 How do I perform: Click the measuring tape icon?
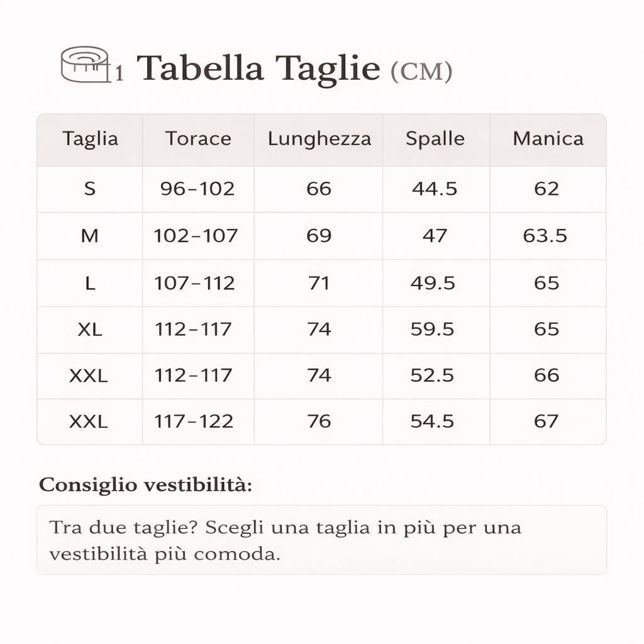84,64
